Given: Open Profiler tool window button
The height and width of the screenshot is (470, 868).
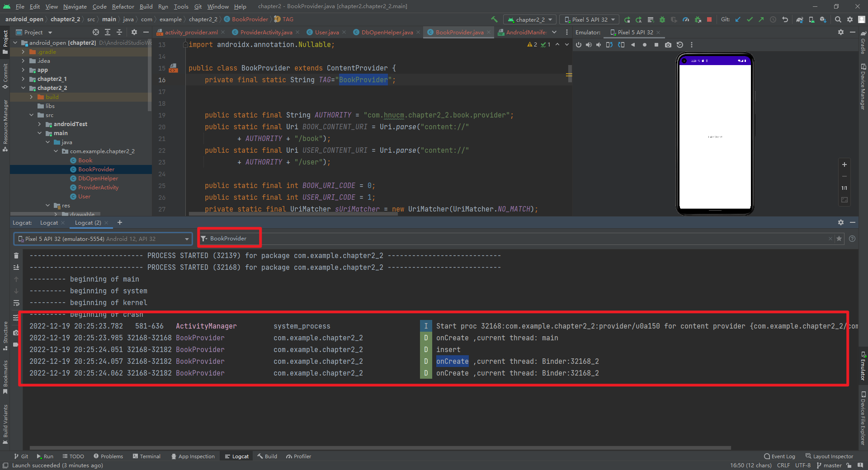Looking at the screenshot, I should [298, 456].
